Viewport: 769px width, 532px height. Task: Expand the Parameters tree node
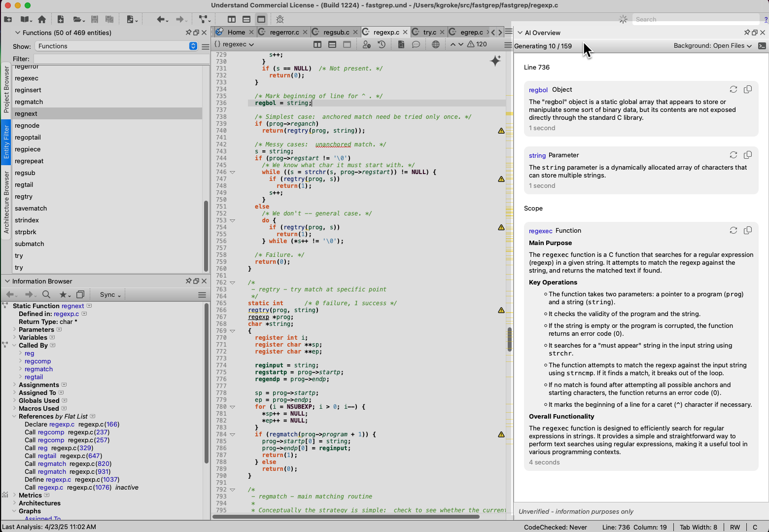[14, 329]
